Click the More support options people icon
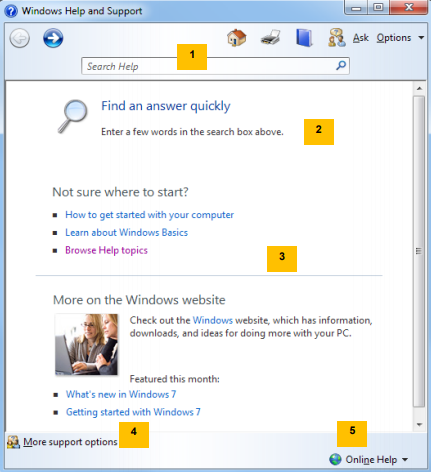Image resolution: width=431 pixels, height=472 pixels. (13, 442)
